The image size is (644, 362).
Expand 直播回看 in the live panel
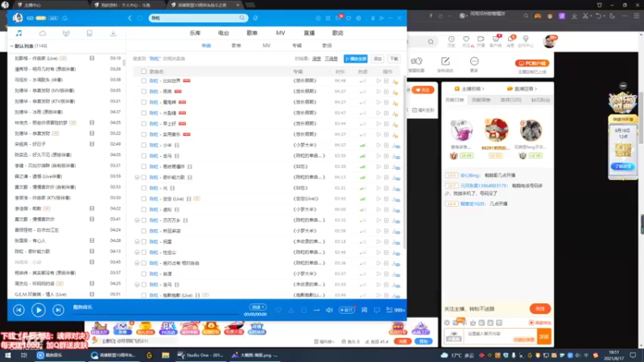(x=522, y=88)
